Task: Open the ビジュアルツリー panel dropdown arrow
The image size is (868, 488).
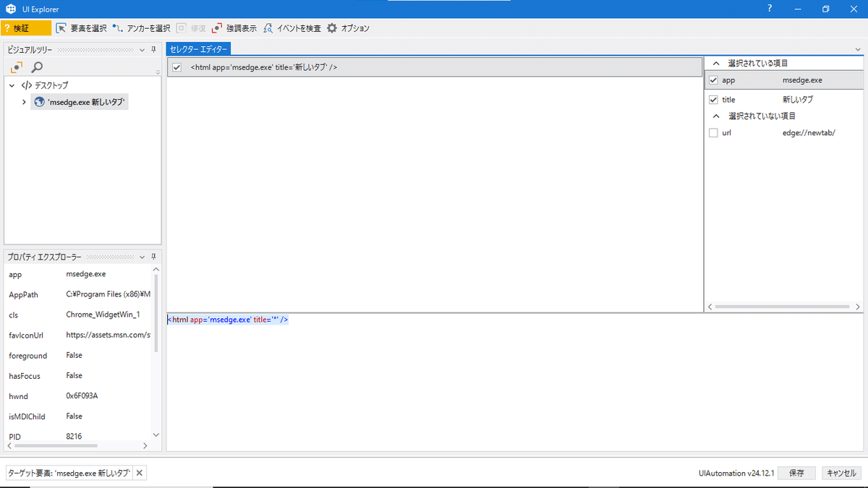Action: (142, 50)
